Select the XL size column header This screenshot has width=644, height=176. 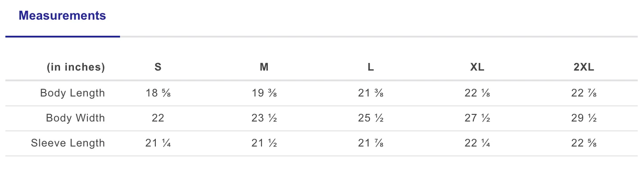pos(477,67)
